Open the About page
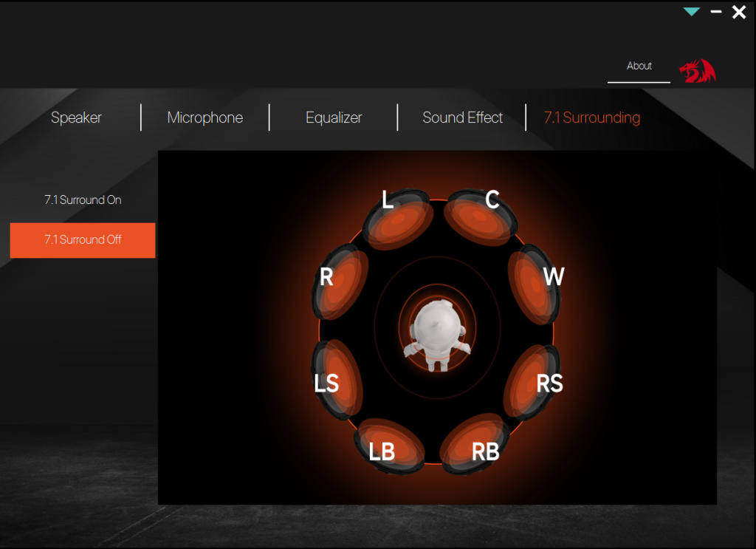Screen dimensions: 756x549 pyautogui.click(x=639, y=66)
